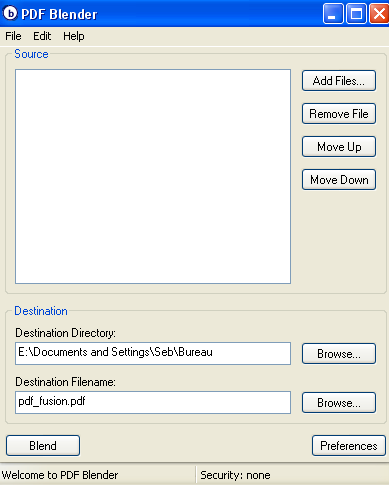The width and height of the screenshot is (389, 485).
Task: Click the Move Up button
Action: pos(339,147)
